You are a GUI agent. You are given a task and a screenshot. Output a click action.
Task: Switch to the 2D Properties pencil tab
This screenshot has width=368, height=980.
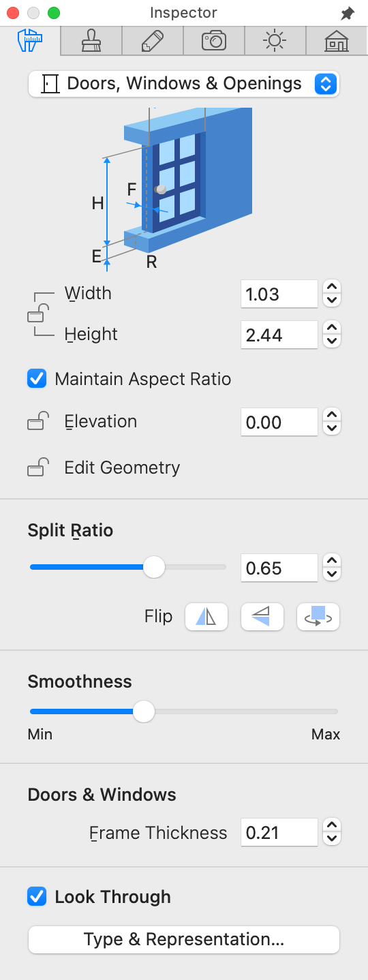(x=153, y=41)
